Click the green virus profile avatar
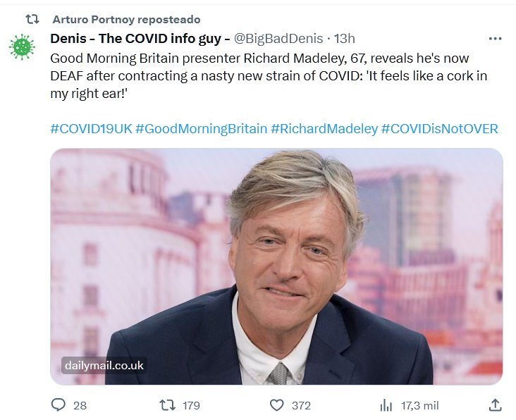 coord(22,47)
